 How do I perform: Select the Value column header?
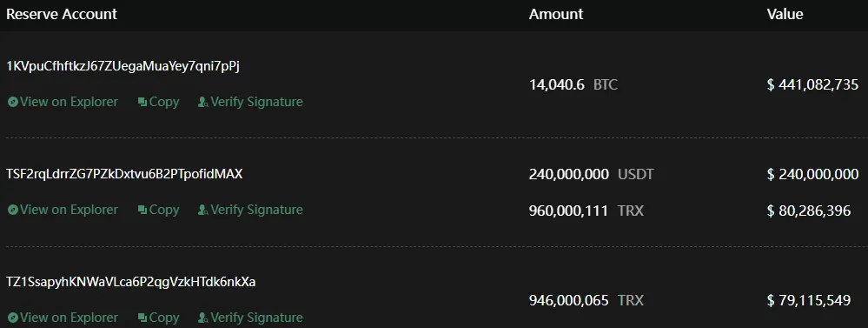(x=785, y=15)
